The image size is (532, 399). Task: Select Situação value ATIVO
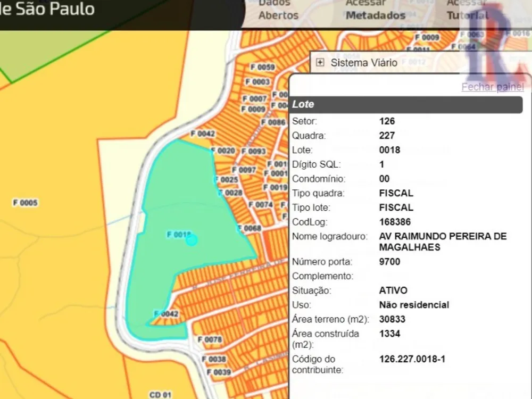393,290
